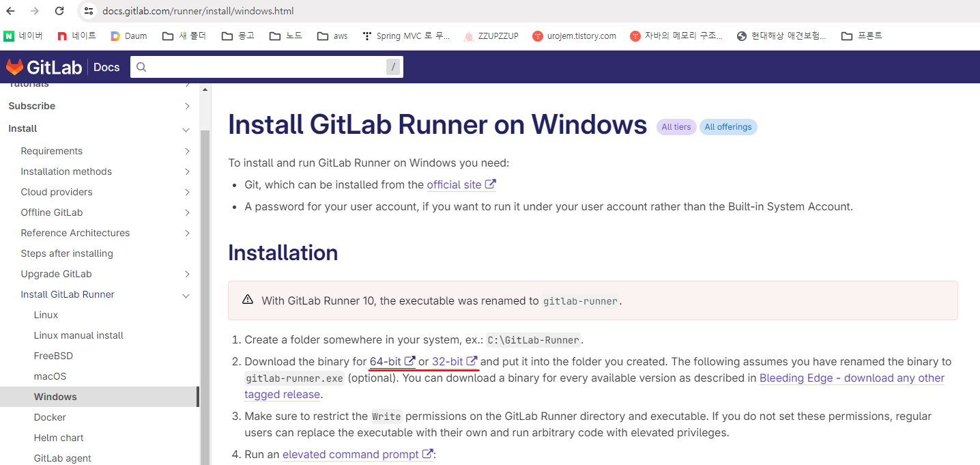The image size is (980, 465).
Task: Open Subscribe in the sidebar
Action: (31, 106)
